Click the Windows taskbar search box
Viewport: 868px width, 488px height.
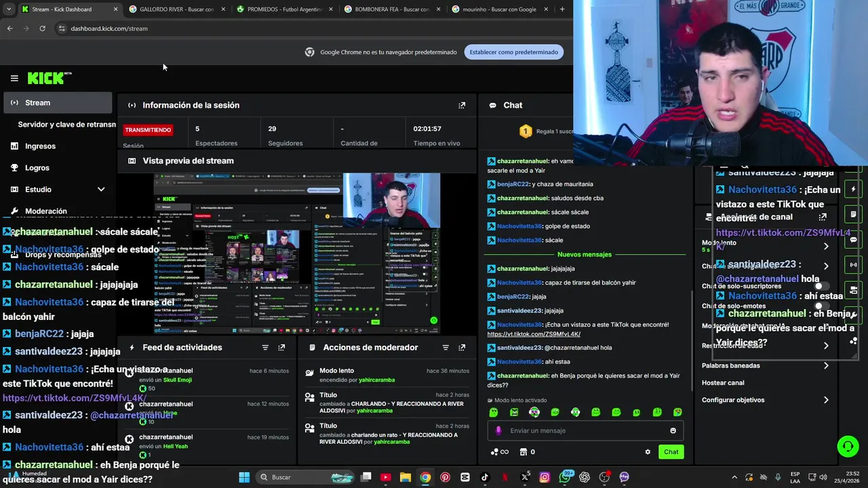point(307,477)
